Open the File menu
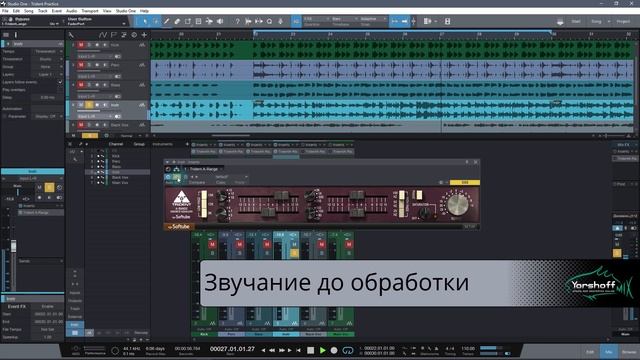 coord(5,11)
